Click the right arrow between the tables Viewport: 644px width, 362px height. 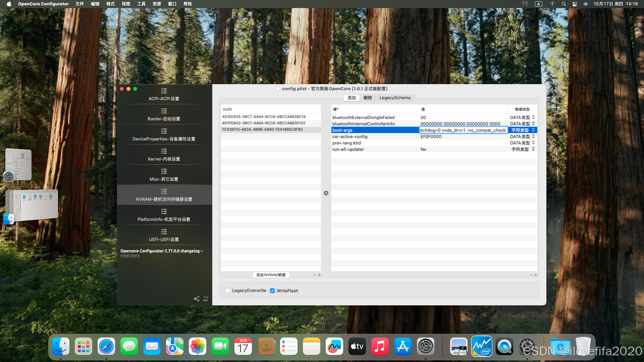(326, 193)
